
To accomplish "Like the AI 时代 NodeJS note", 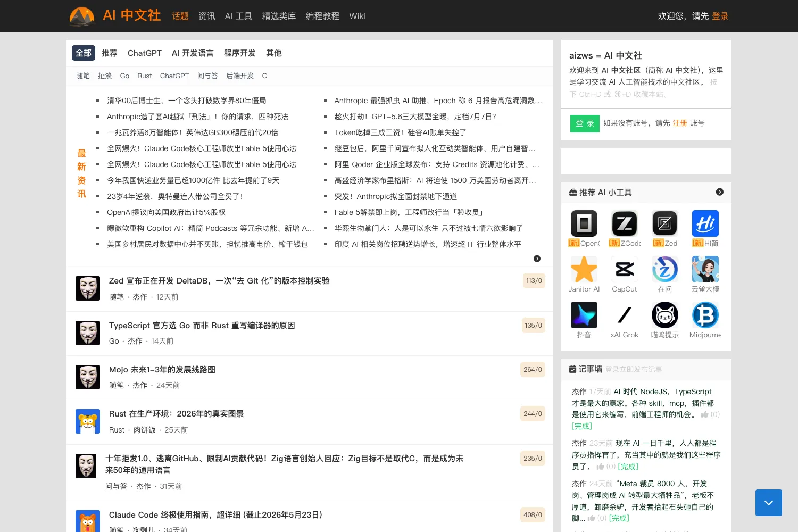I will [x=705, y=414].
